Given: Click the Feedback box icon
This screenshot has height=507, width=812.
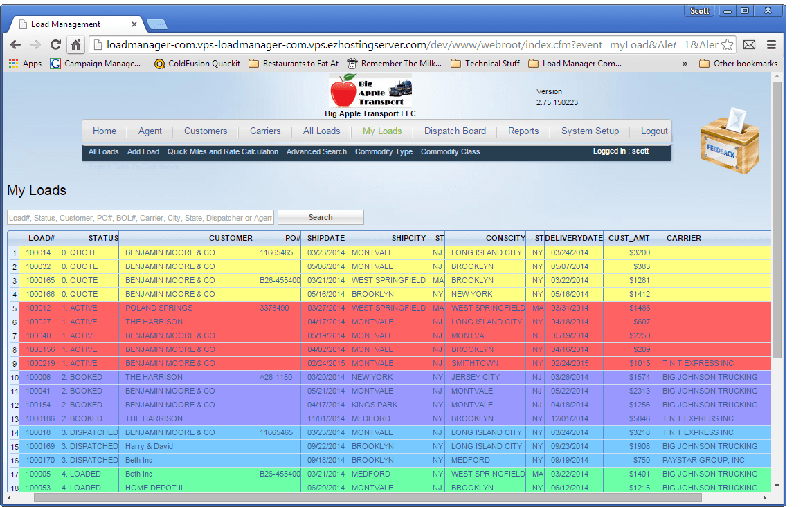Looking at the screenshot, I should tap(730, 141).
